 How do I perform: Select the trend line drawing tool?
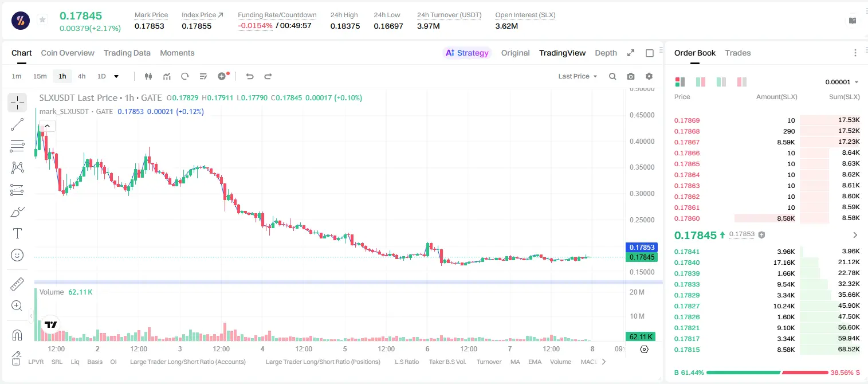(17, 124)
